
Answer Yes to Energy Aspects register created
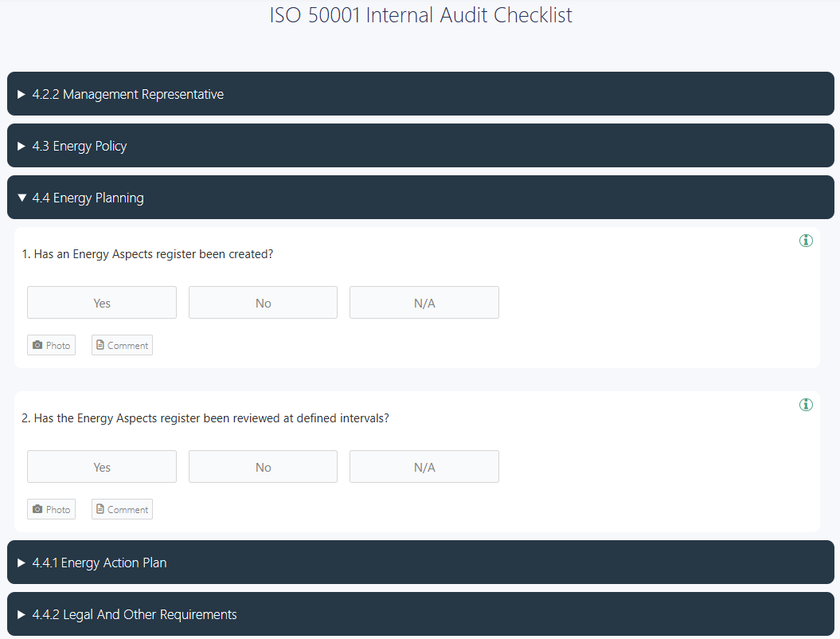[102, 302]
